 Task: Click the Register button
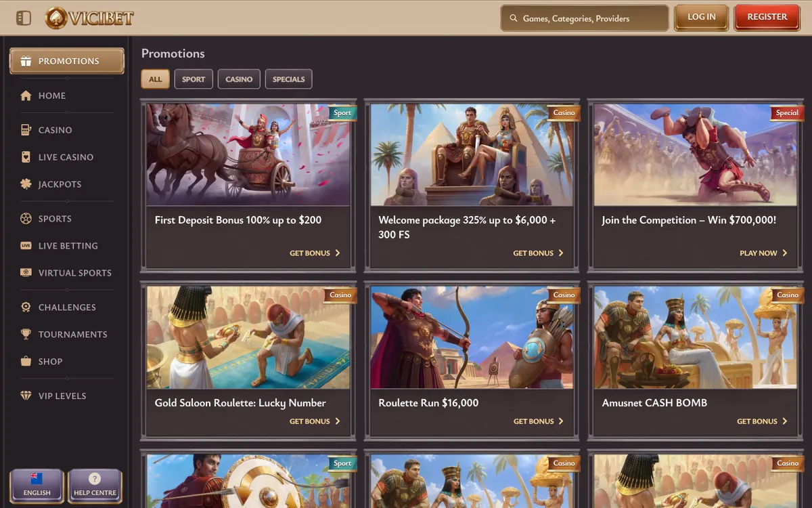[767, 18]
